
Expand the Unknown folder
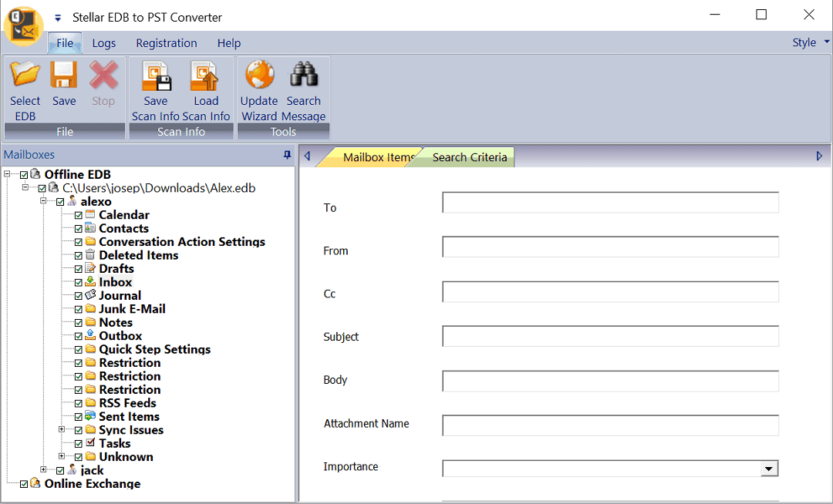pyautogui.click(x=62, y=456)
